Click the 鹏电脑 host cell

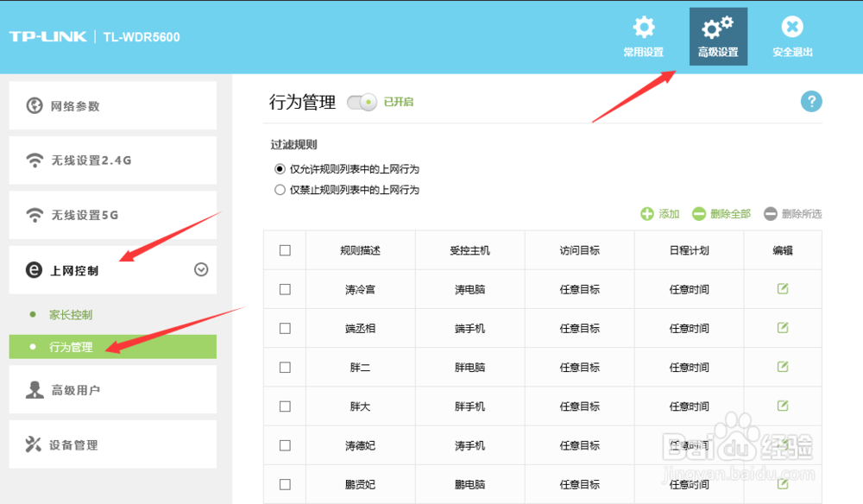pyautogui.click(x=469, y=485)
